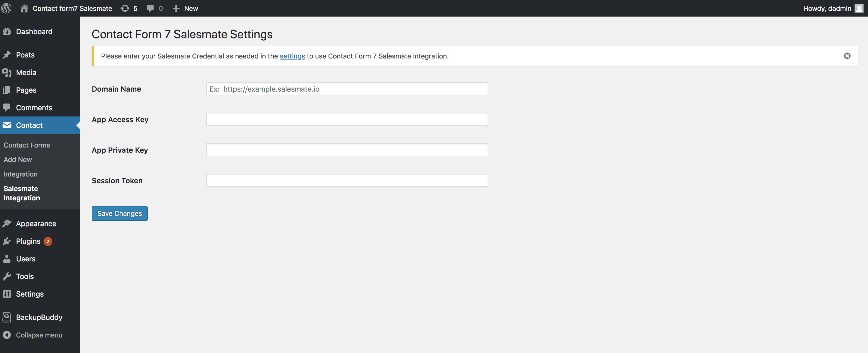
Task: Click the Plugins update badge 2
Action: [x=47, y=241]
